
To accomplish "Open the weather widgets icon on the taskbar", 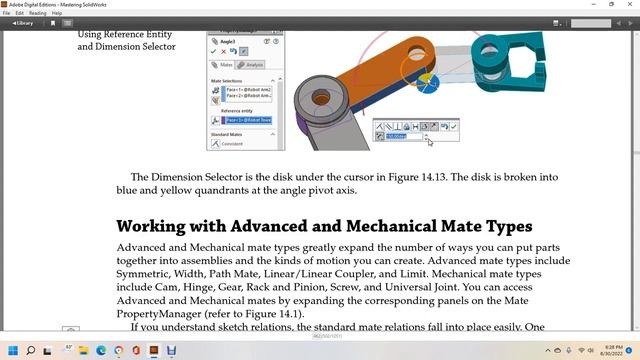I will coord(67,349).
